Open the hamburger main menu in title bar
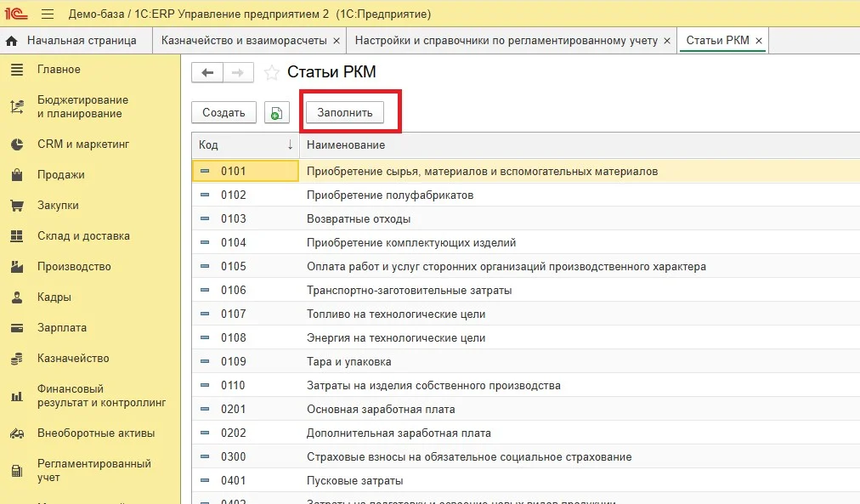860x504 pixels. tap(48, 14)
